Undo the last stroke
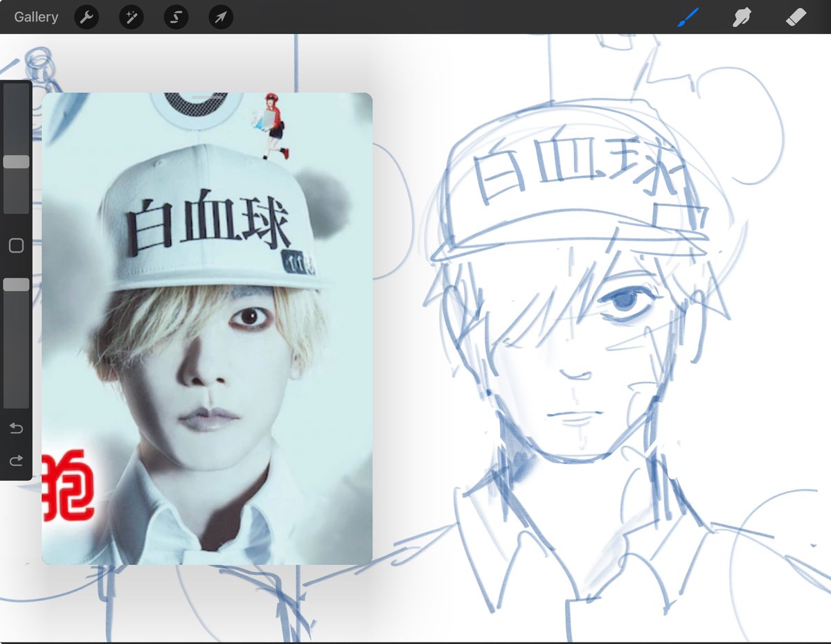This screenshot has width=831, height=644. pos(16,429)
